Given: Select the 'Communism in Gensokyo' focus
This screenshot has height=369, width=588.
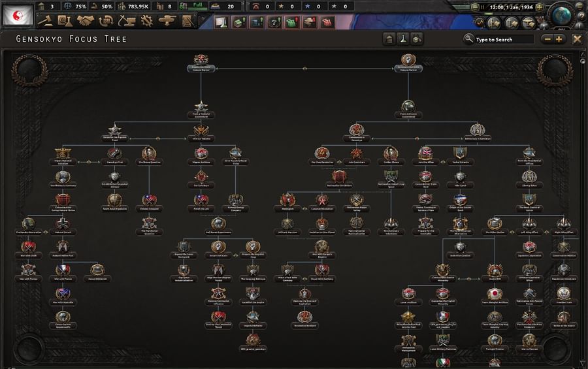Looking at the screenshot, I should pyautogui.click(x=356, y=133).
